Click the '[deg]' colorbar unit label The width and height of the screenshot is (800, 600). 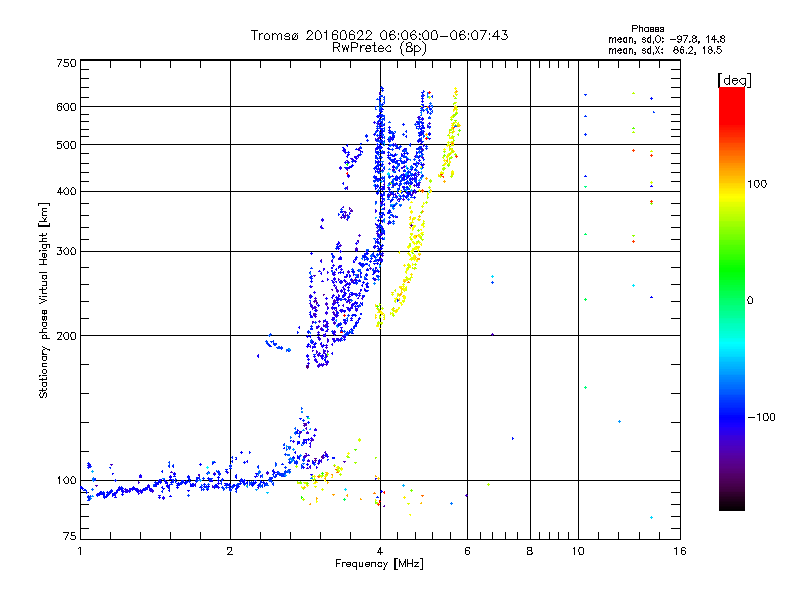[734, 80]
